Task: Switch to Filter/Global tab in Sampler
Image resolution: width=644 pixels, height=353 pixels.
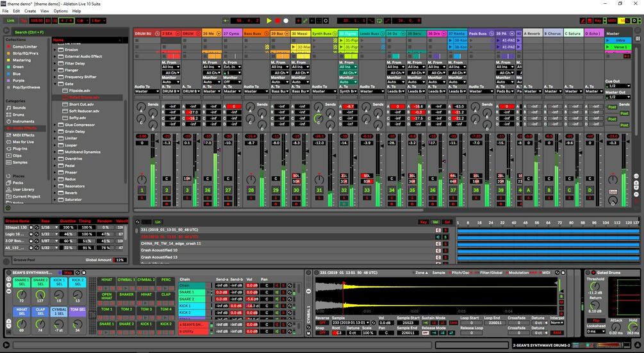Action: 491,272
